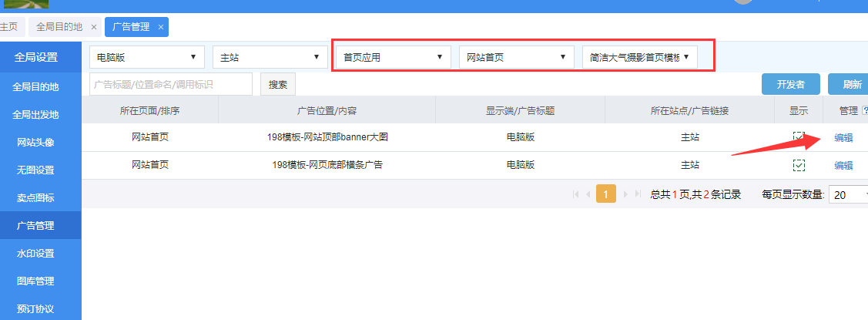Jump to the last page via the pagination icon
This screenshot has height=320, width=868.
click(x=638, y=195)
